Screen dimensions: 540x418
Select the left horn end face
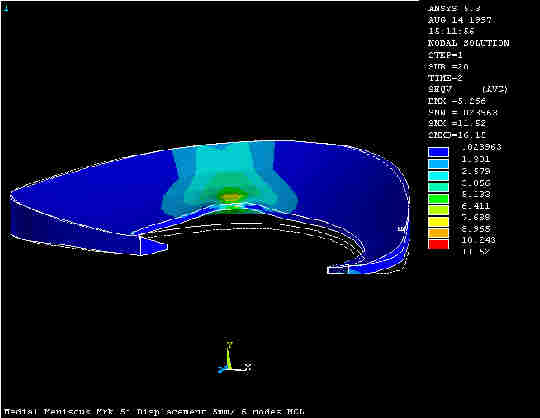153,245
